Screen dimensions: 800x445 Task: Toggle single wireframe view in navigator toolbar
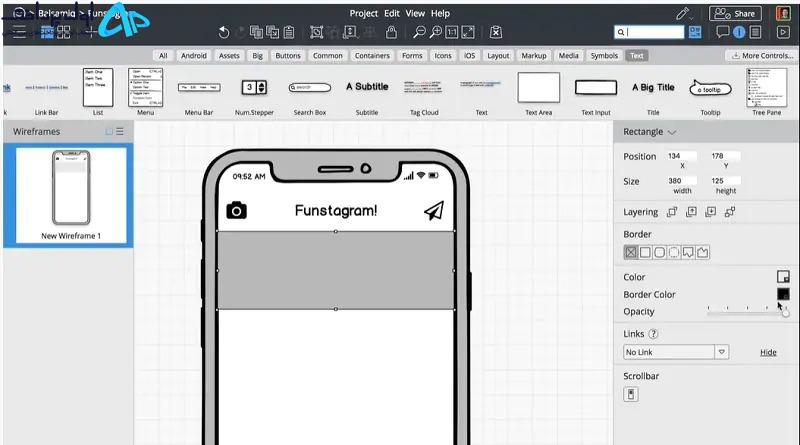[x=47, y=32]
